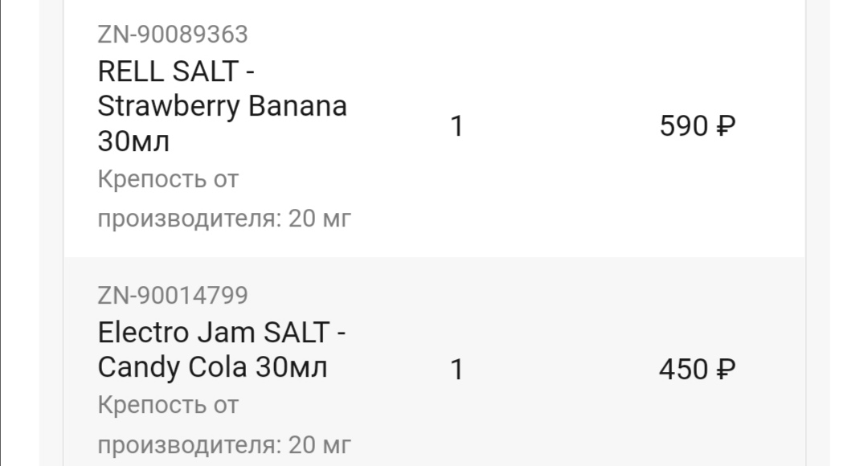Select the SKU code ZN-90014799
Screen dimensions: 868x466
tap(173, 296)
